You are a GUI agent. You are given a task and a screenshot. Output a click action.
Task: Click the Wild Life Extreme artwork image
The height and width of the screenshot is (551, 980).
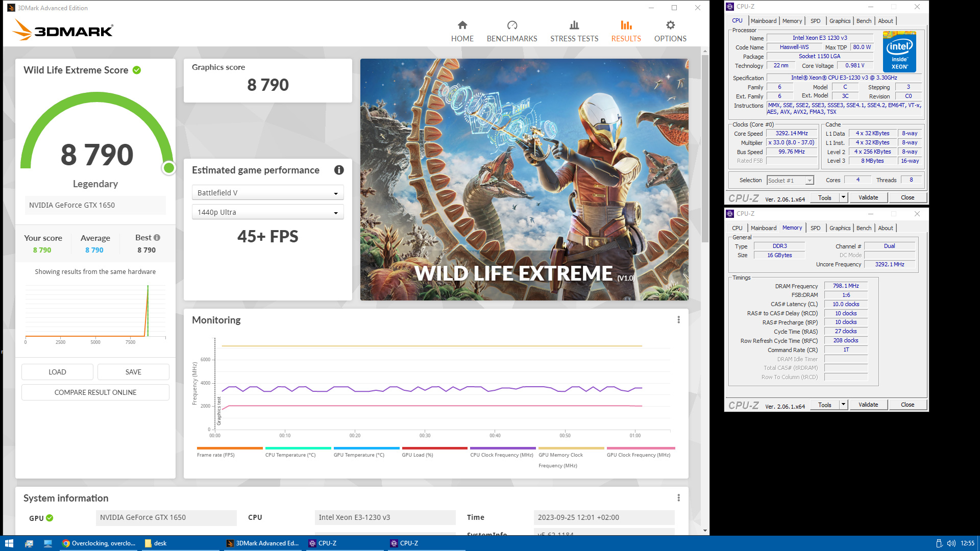click(x=524, y=180)
